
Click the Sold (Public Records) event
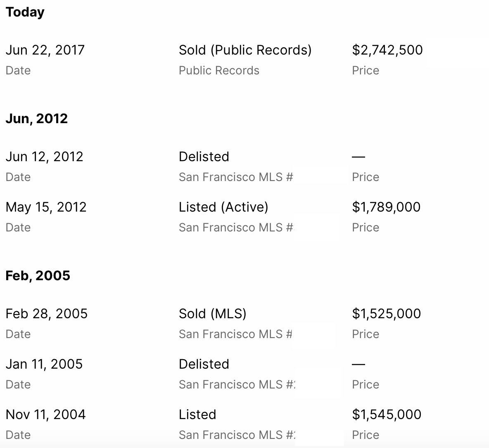coord(245,50)
